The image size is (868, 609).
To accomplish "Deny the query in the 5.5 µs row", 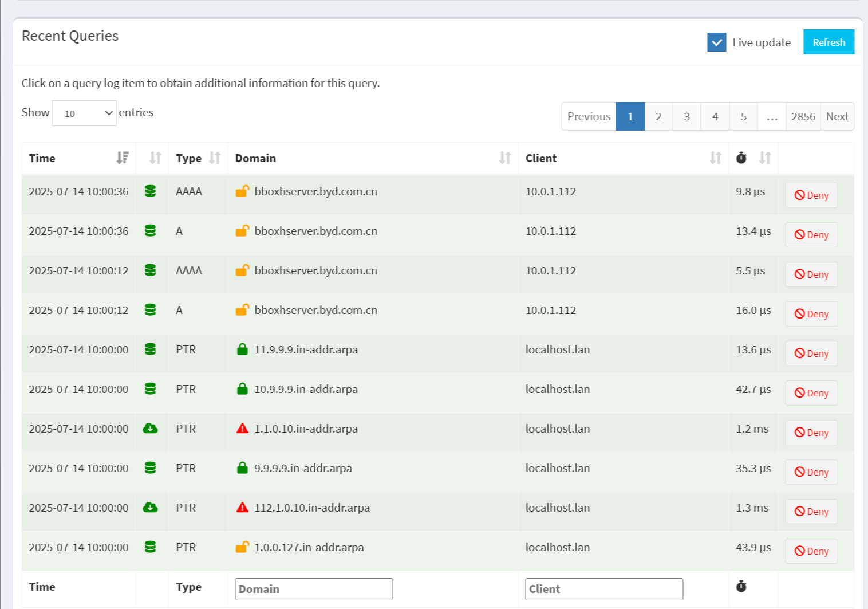I will coord(811,274).
